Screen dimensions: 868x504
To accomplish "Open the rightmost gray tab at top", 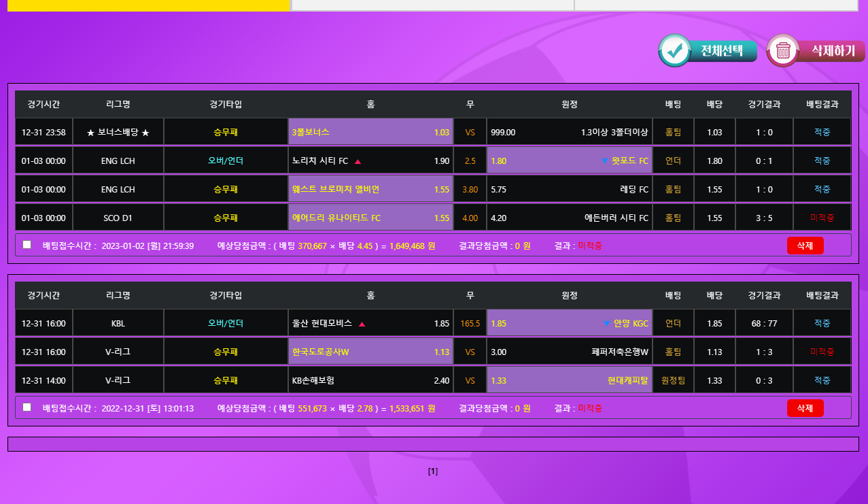I will pos(716,5).
